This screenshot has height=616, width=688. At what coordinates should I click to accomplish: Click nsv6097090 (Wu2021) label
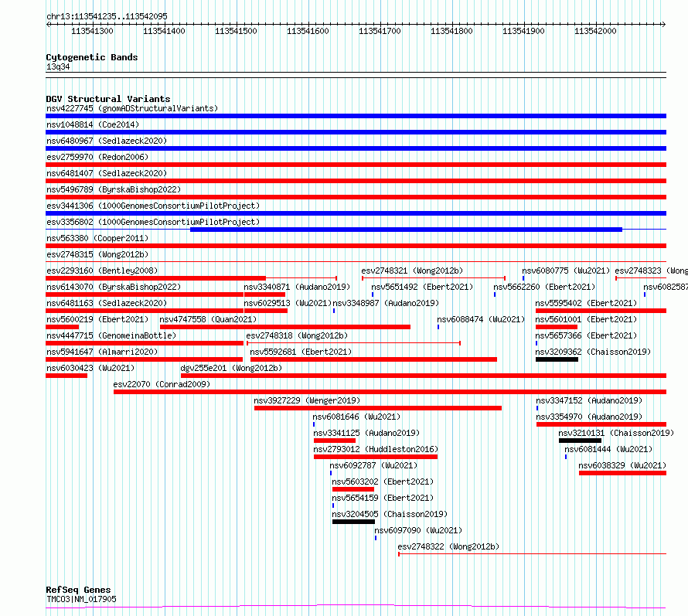click(418, 530)
